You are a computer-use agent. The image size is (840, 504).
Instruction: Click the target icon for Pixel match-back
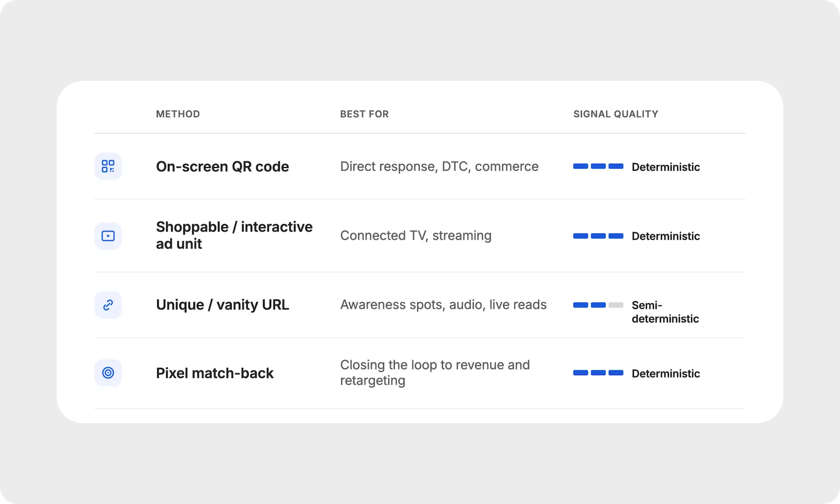[108, 373]
